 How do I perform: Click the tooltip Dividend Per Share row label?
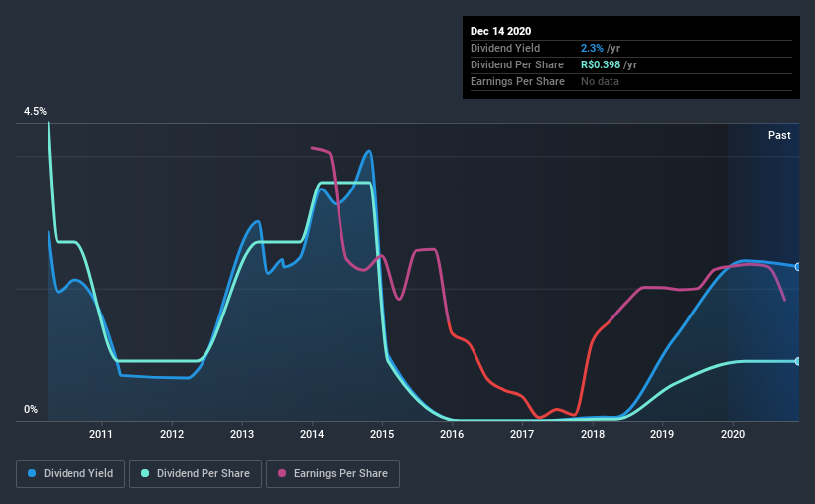[516, 64]
